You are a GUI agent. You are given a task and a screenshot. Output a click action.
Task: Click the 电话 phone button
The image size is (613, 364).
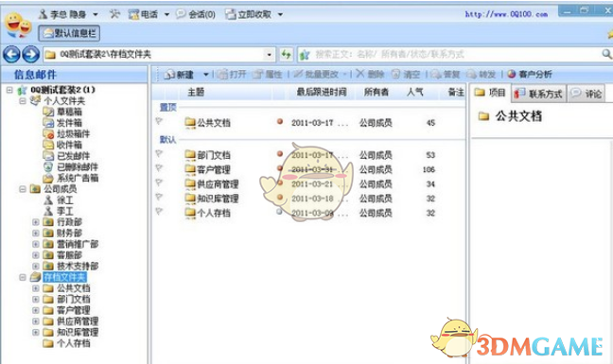click(x=143, y=14)
